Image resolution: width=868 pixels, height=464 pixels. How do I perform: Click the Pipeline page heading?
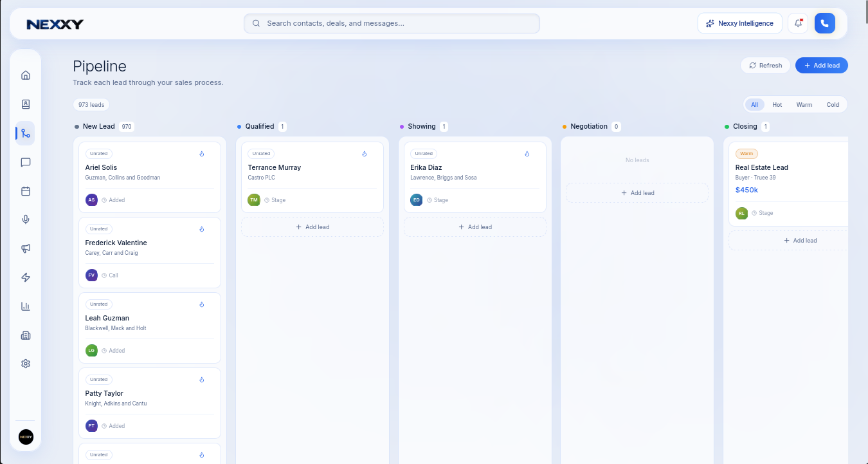tap(100, 66)
